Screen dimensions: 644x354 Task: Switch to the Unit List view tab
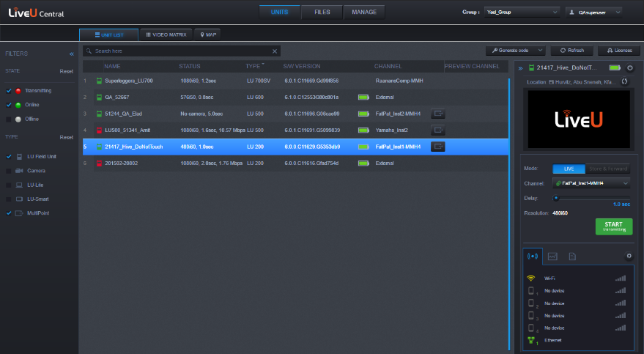(109, 35)
